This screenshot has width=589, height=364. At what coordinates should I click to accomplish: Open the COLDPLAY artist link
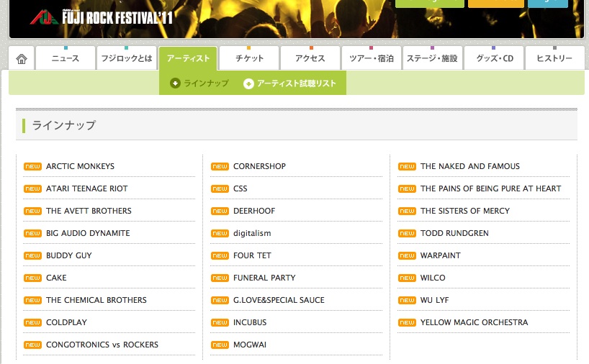(x=66, y=322)
